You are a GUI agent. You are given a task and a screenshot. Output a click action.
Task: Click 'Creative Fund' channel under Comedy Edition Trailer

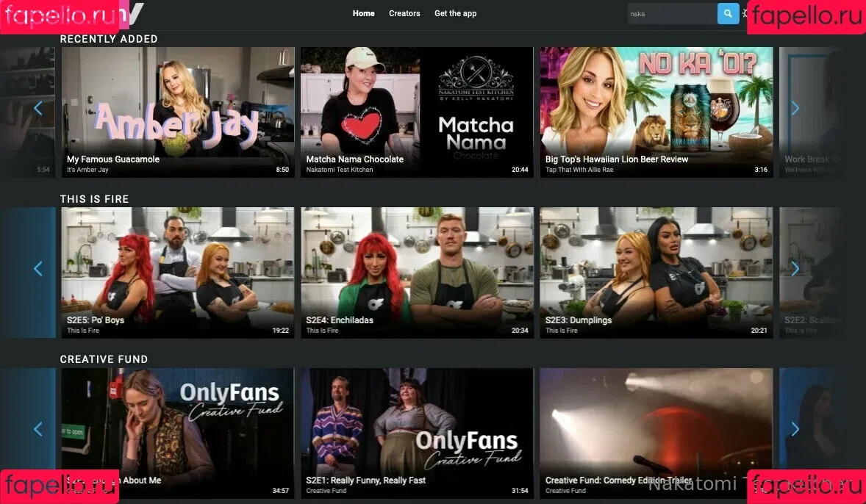[565, 490]
